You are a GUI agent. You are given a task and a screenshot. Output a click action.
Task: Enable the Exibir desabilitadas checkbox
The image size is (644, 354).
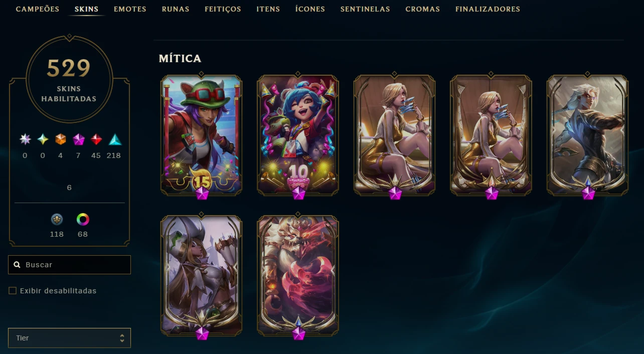13,291
